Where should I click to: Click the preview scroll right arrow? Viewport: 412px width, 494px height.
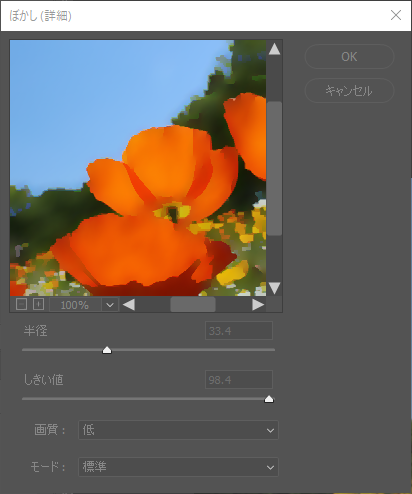pos(258,305)
